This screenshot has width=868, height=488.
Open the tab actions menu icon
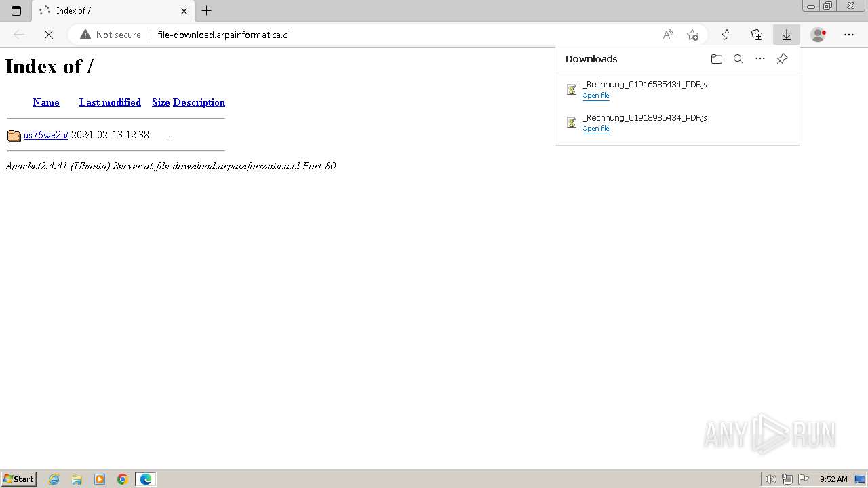[16, 11]
